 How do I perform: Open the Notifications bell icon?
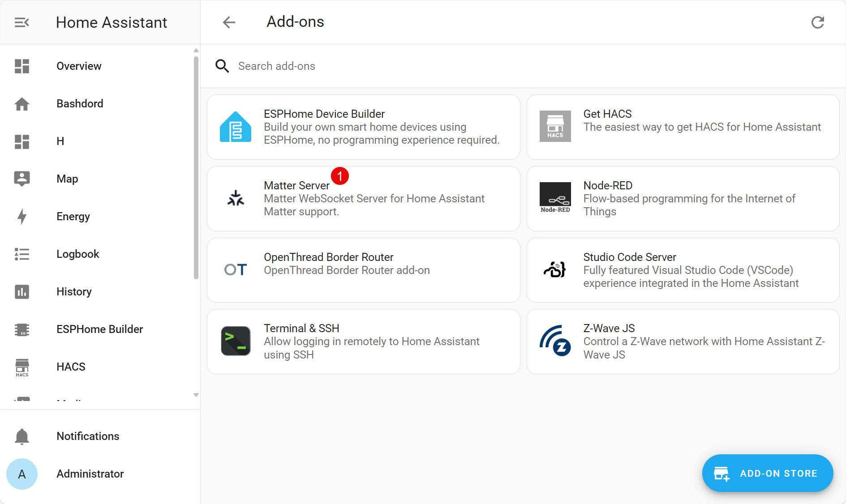tap(21, 436)
